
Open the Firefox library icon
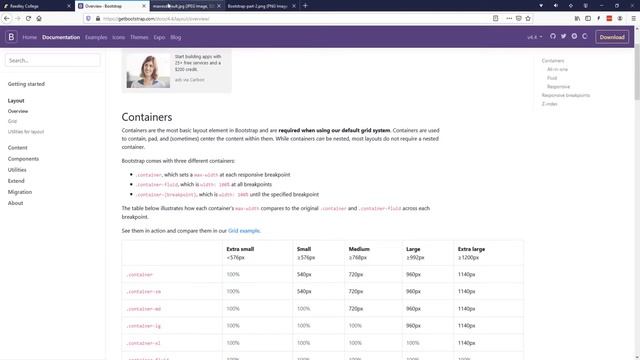[x=577, y=18]
